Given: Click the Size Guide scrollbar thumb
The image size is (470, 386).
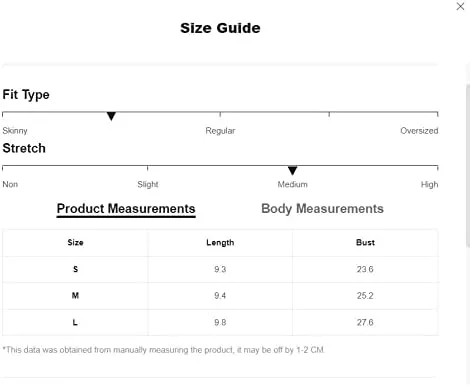Looking at the screenshot, I should pyautogui.click(x=468, y=165).
